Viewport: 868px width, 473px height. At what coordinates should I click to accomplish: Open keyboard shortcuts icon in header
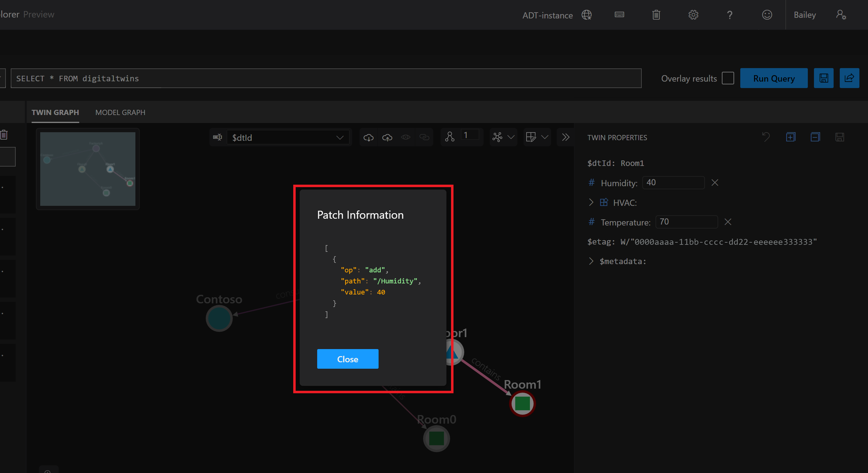(619, 15)
